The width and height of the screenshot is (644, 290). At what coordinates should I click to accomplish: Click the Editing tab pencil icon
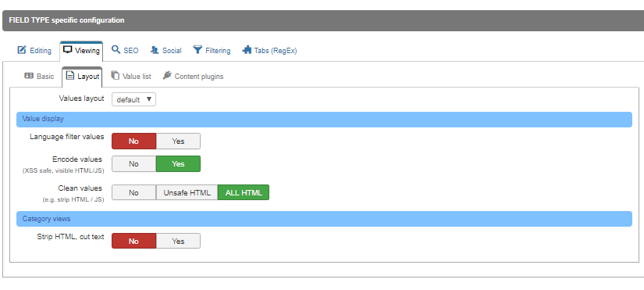click(21, 50)
